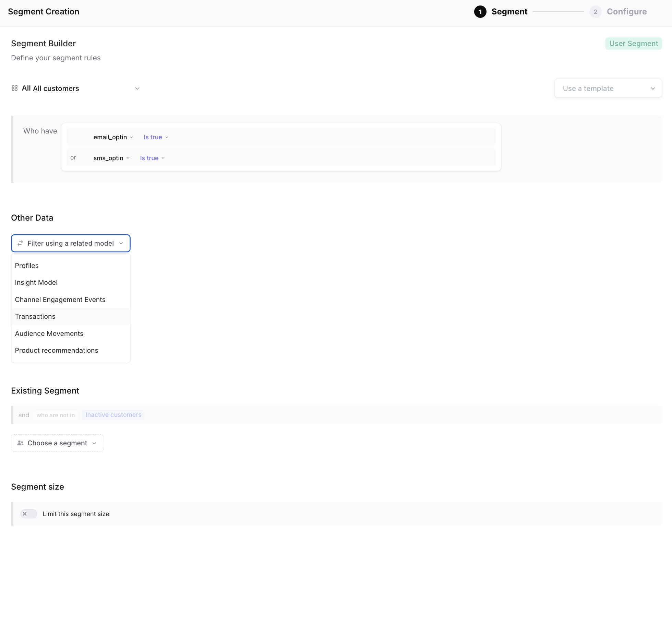
Task: Collapse the Filter using a related model dropdown
Action: click(x=71, y=243)
